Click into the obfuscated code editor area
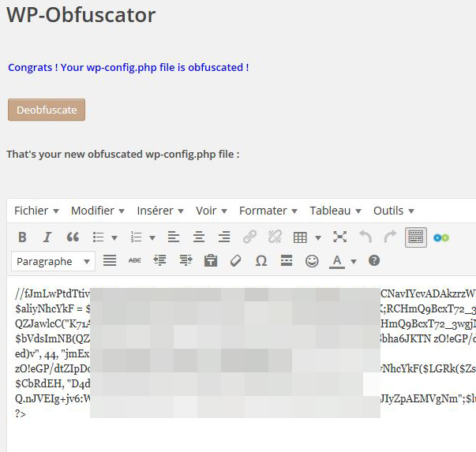 (242, 364)
